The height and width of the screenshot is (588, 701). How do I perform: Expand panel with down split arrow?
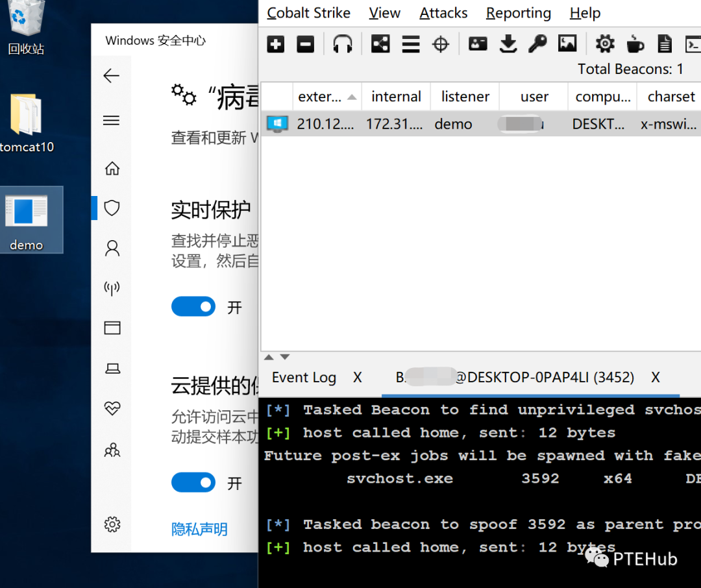(285, 357)
